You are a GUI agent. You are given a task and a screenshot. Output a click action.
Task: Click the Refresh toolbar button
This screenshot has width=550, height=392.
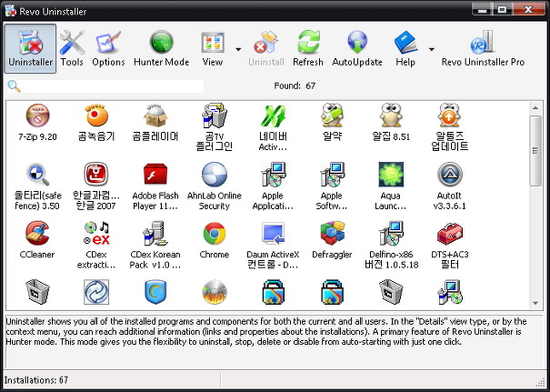point(308,48)
